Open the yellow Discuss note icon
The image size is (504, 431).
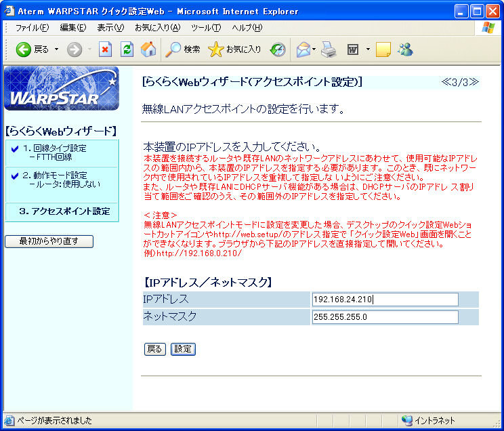pos(383,49)
